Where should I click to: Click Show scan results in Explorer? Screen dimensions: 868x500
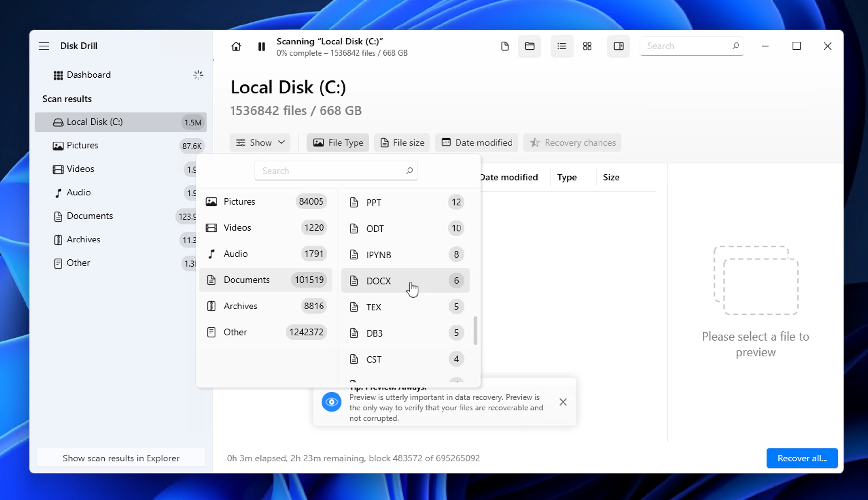click(x=121, y=458)
